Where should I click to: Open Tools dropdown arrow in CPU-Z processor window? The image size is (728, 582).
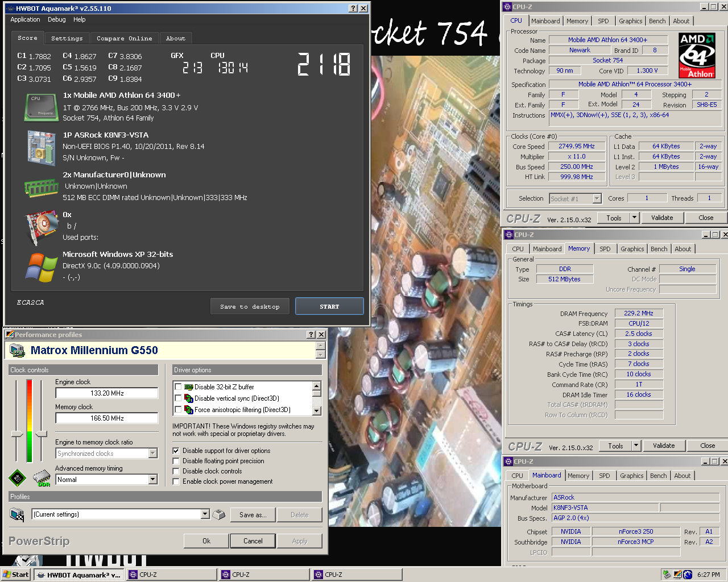[x=635, y=218]
